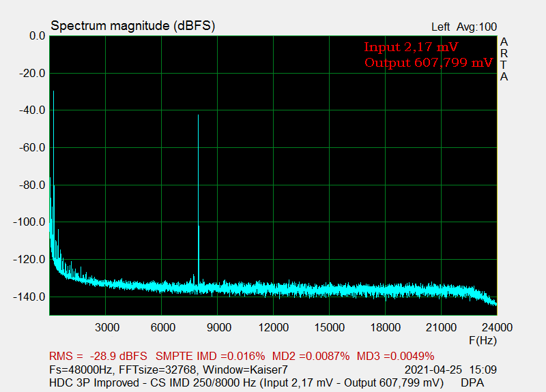Click the 3000 frequency axis tick

[x=107, y=327]
